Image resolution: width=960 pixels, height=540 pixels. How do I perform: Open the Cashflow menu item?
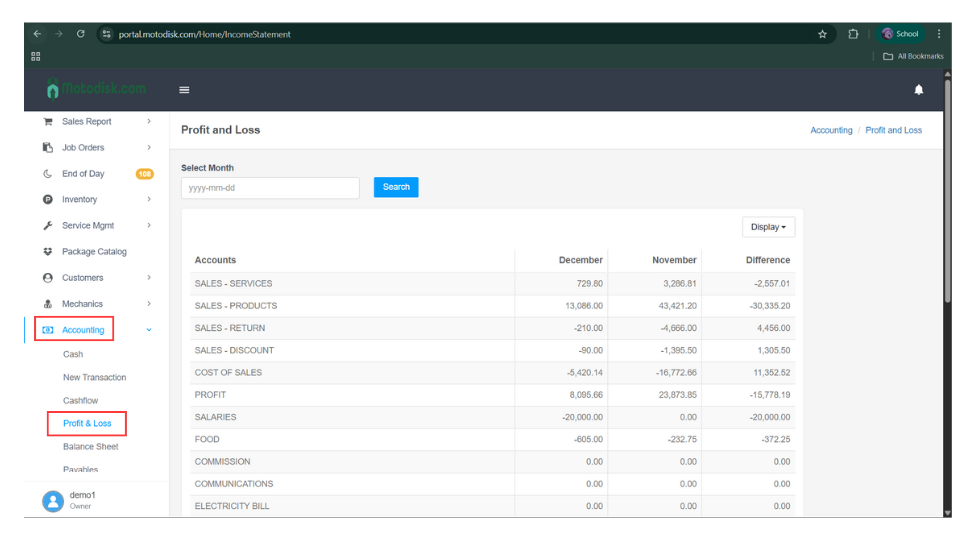point(80,401)
